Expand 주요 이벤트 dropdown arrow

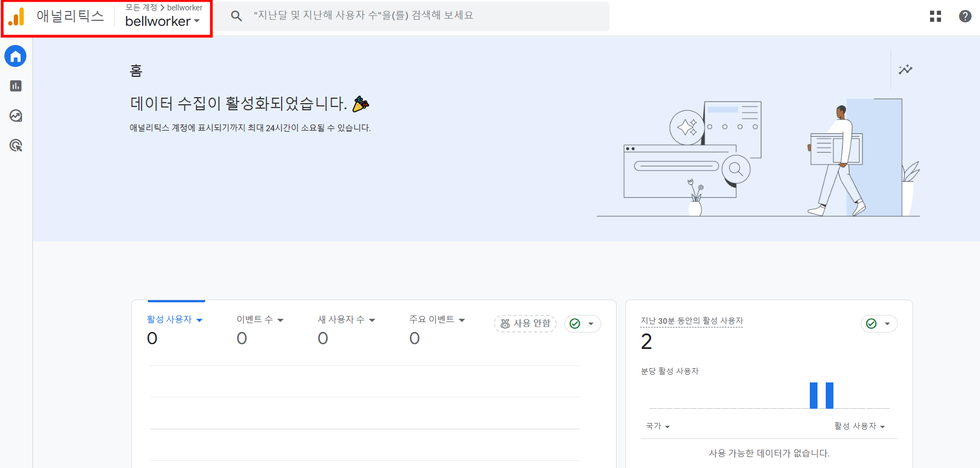point(462,320)
